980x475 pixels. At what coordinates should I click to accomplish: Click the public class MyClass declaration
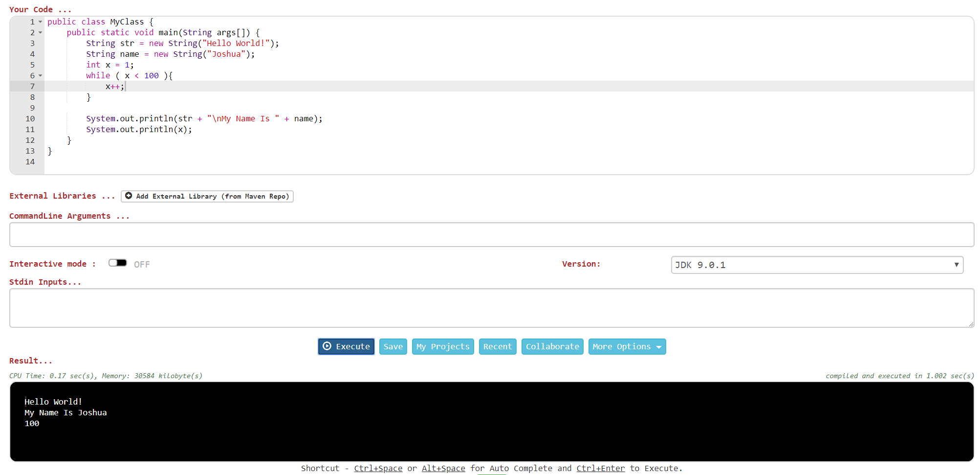(100, 22)
